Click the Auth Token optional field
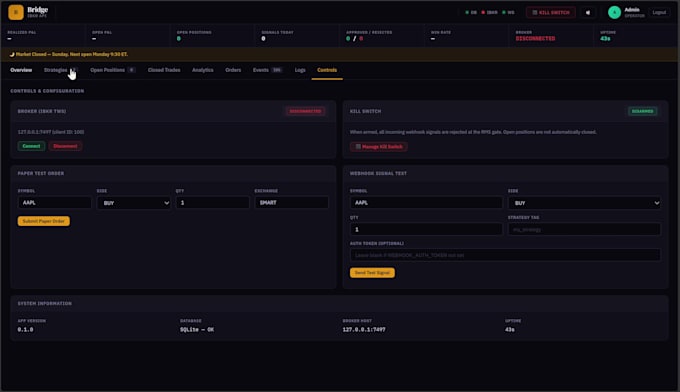 pos(505,255)
